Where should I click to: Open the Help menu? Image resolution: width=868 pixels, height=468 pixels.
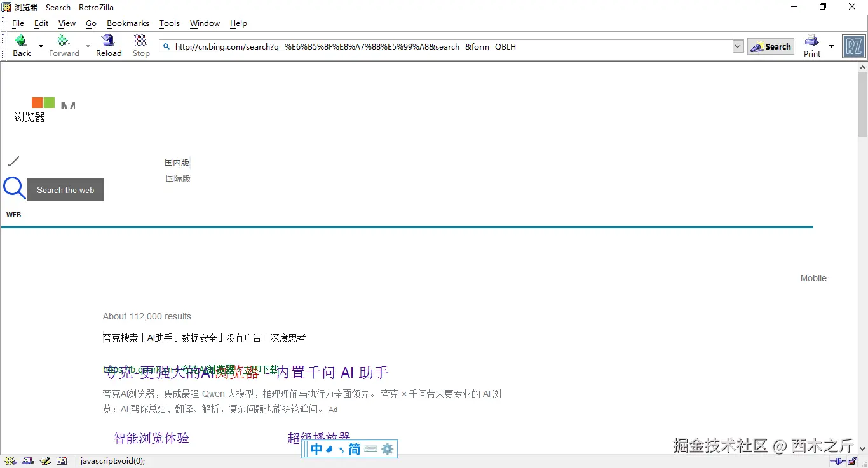[x=238, y=23]
